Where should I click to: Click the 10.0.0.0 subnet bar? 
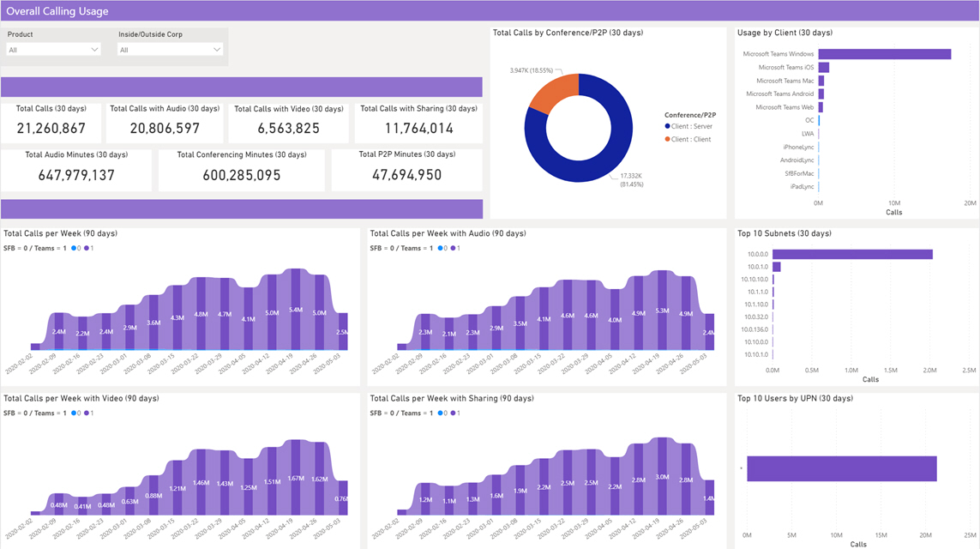tap(852, 255)
